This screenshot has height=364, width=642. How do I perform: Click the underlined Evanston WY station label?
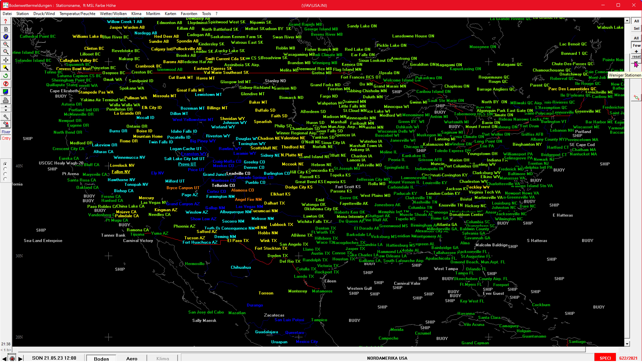click(x=194, y=154)
